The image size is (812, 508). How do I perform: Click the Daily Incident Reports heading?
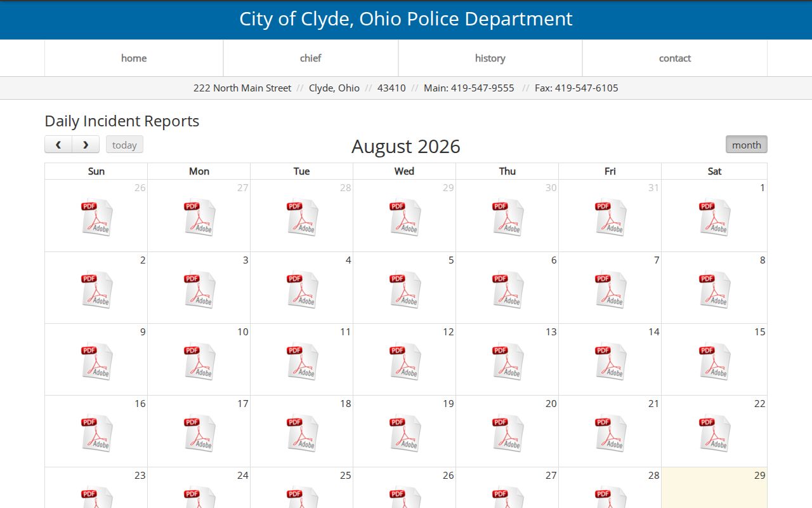tap(122, 121)
